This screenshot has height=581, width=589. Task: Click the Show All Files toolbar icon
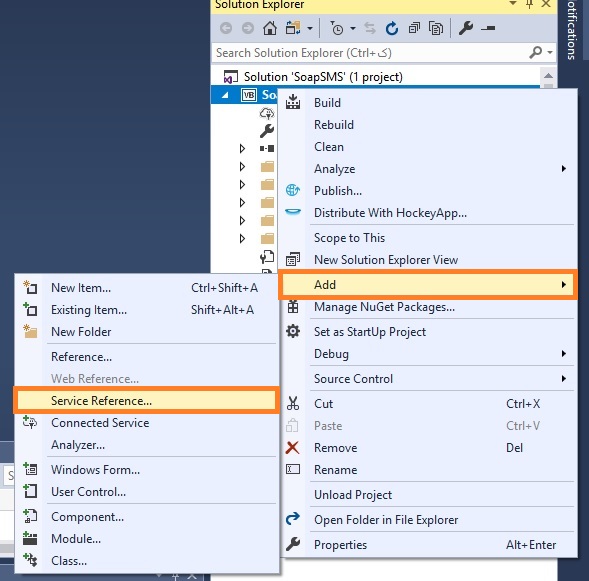[x=436, y=28]
